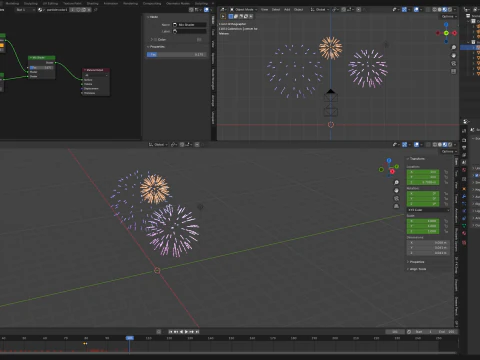Open the Object Mode dropdown

coord(244,10)
